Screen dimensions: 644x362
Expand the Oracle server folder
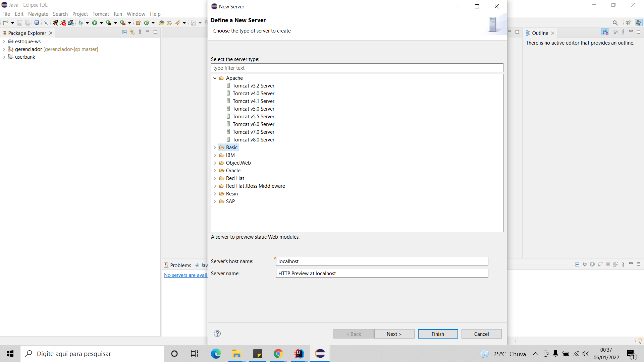point(215,171)
